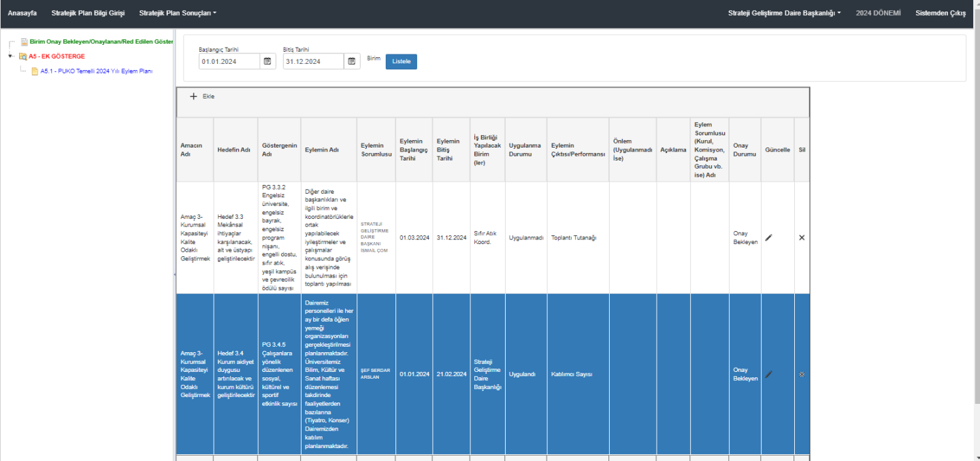This screenshot has width=980, height=461.
Task: Open the Stratejik Plan Sonuçları dropdown
Action: tap(178, 13)
